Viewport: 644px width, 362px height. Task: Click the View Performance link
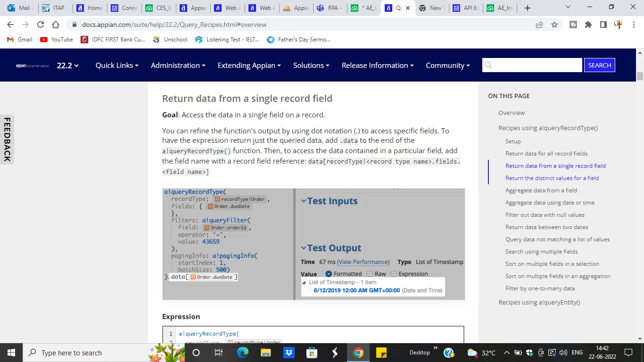363,262
